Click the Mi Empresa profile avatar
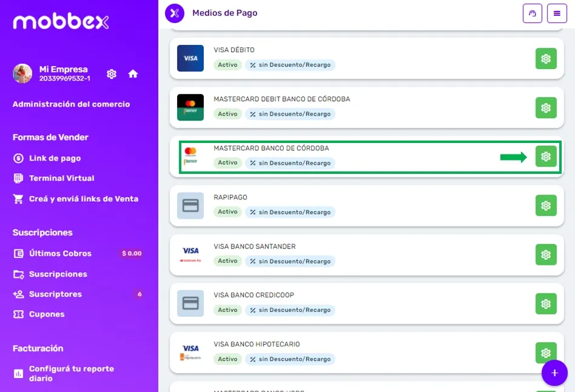Screen dimensions: 575x392 click(22, 73)
